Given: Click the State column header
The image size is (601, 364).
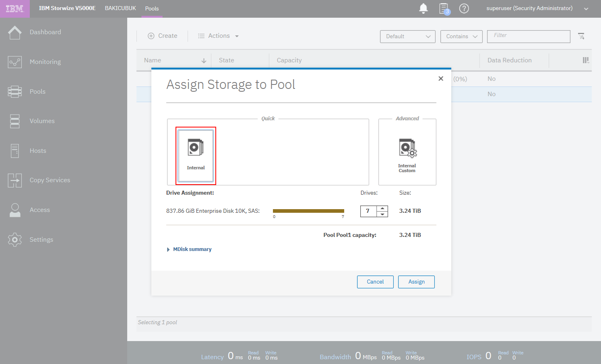Looking at the screenshot, I should tap(227, 60).
